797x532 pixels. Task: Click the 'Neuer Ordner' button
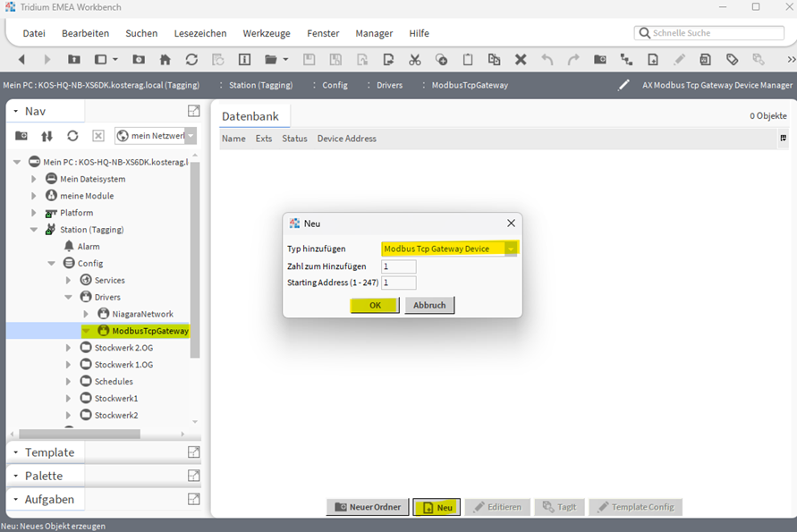368,507
